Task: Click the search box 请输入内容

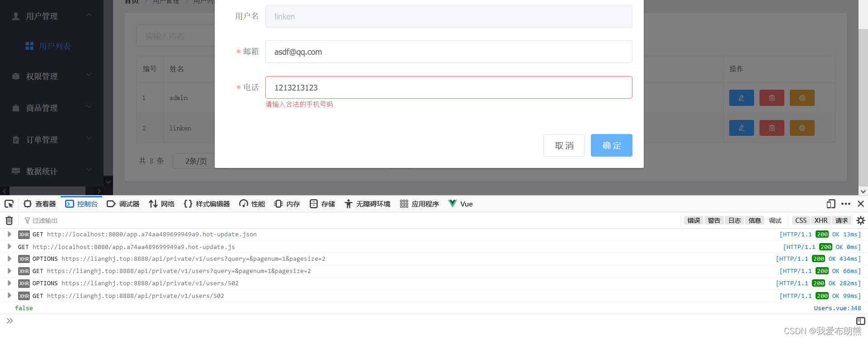Action: (x=175, y=36)
